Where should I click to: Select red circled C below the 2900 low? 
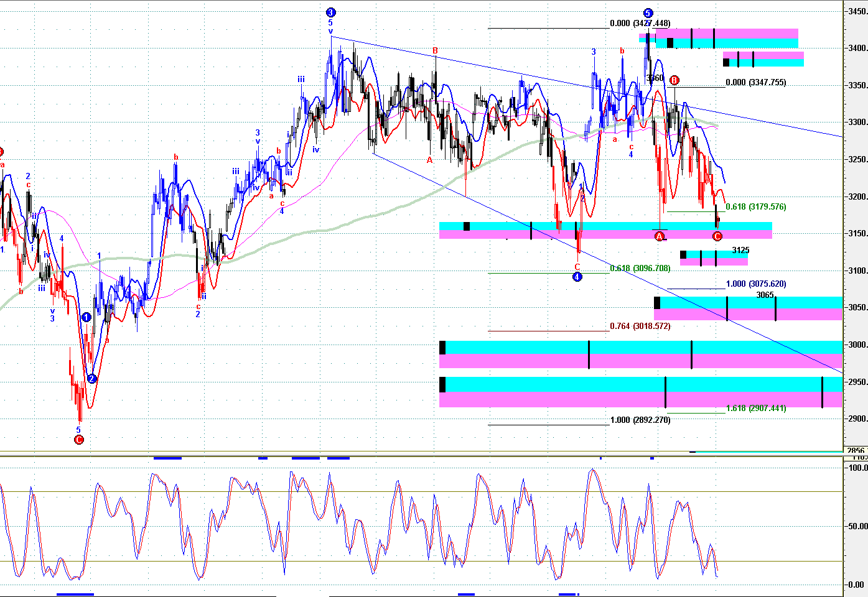point(78,440)
